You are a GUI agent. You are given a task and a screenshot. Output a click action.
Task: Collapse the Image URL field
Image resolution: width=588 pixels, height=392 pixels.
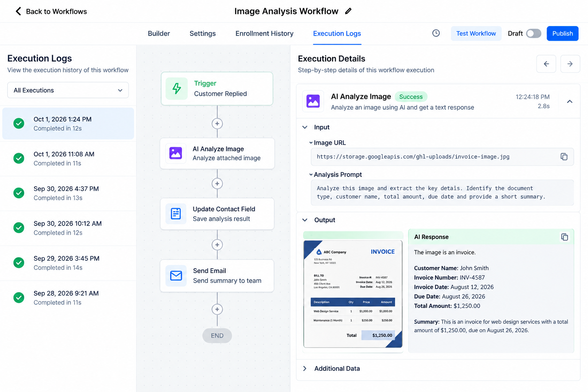pyautogui.click(x=311, y=143)
